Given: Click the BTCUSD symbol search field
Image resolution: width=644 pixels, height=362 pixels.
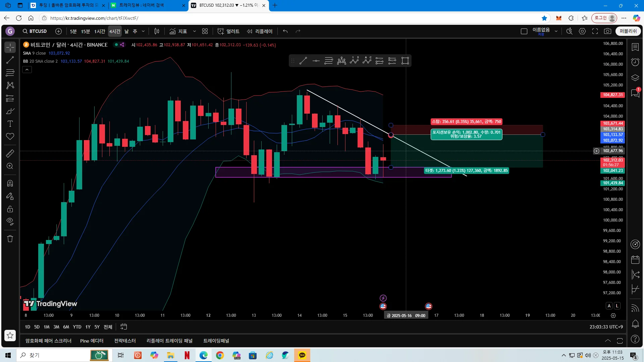Looking at the screenshot, I should (35, 31).
